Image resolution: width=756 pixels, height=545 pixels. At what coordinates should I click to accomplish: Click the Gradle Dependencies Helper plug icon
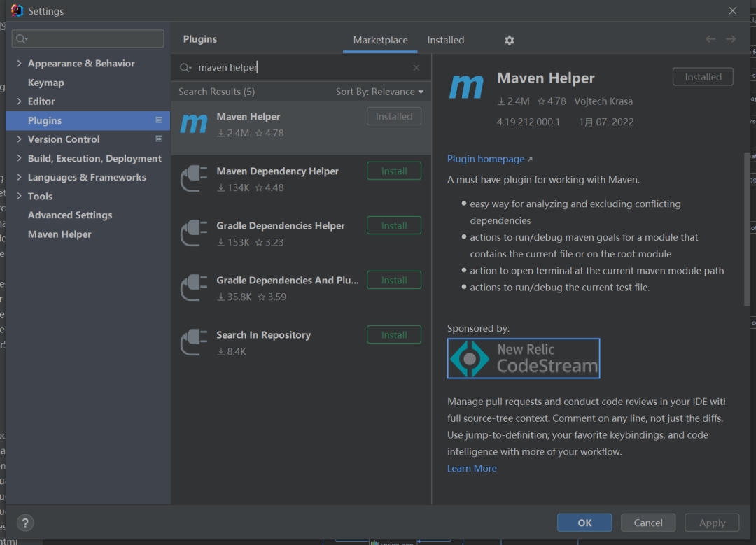pos(194,233)
